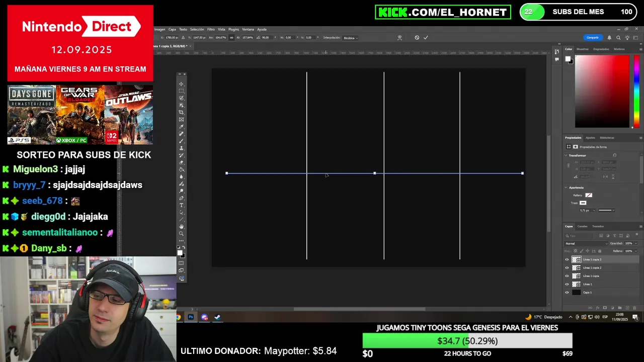This screenshot has height=362, width=644.
Task: Click the add layer mask icon
Action: tap(605, 308)
